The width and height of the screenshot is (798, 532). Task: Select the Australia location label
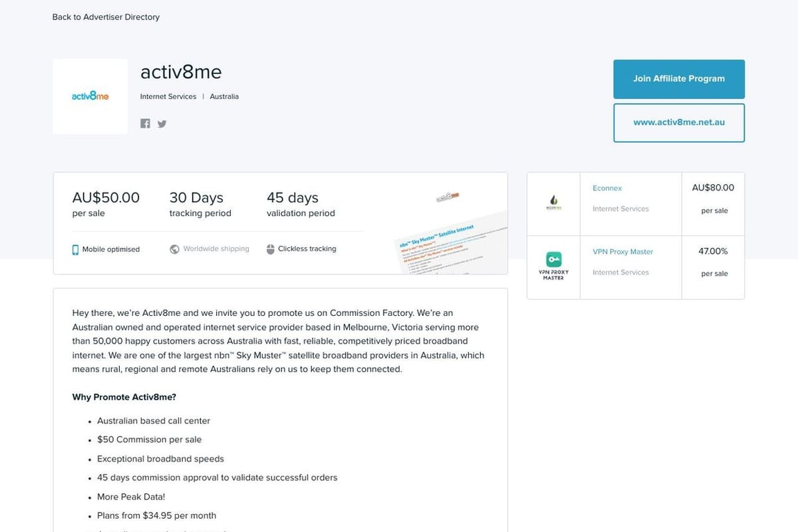point(224,96)
